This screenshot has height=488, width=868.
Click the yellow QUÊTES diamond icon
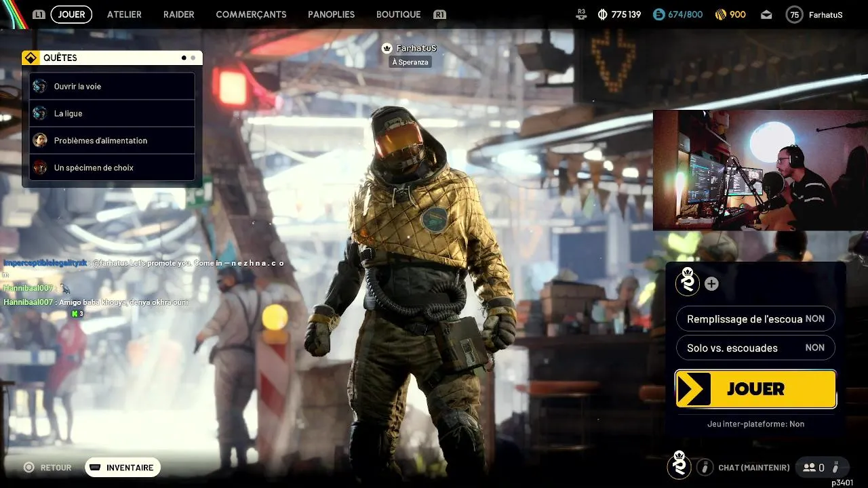[x=30, y=58]
